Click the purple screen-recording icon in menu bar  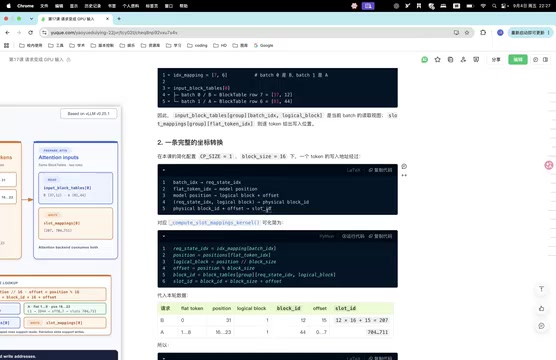368,6
